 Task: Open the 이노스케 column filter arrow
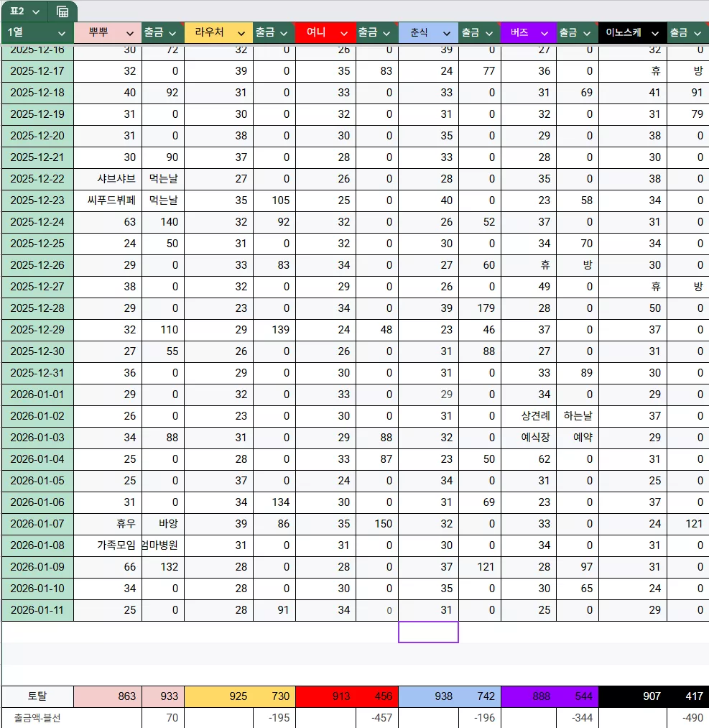click(x=654, y=34)
